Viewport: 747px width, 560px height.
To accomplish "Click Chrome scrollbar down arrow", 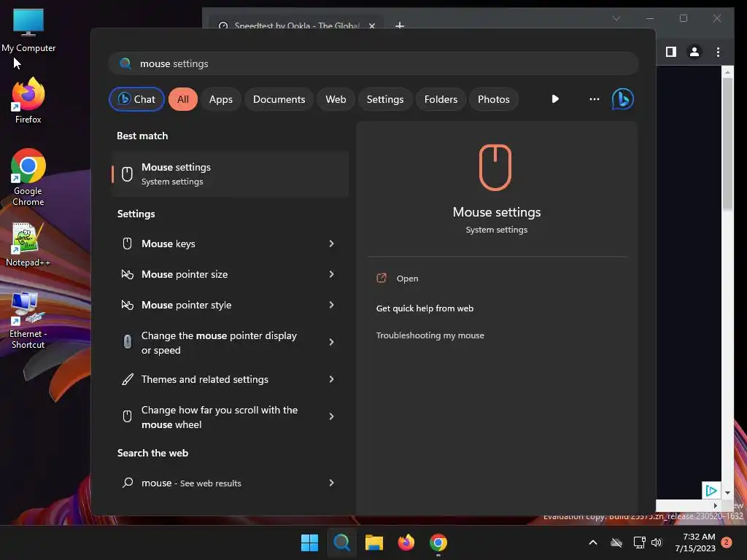I will click(727, 493).
